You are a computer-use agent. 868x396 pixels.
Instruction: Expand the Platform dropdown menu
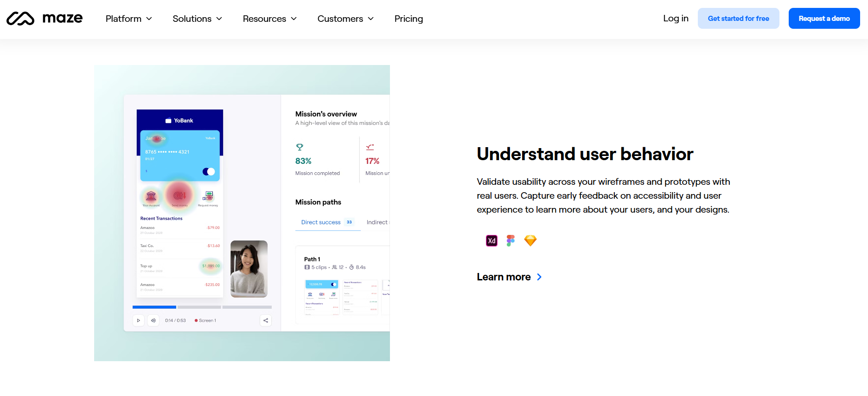129,19
